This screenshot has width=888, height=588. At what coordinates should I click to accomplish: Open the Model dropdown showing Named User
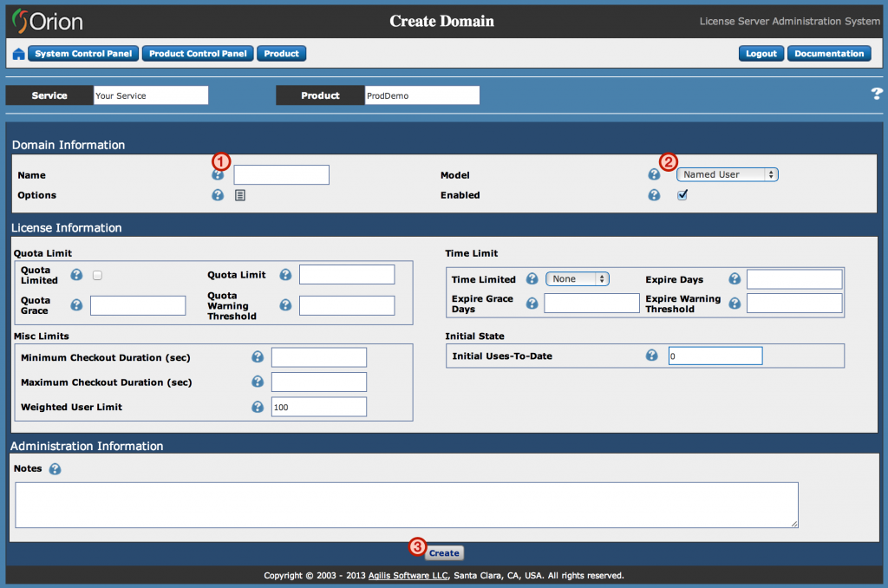[x=727, y=173]
